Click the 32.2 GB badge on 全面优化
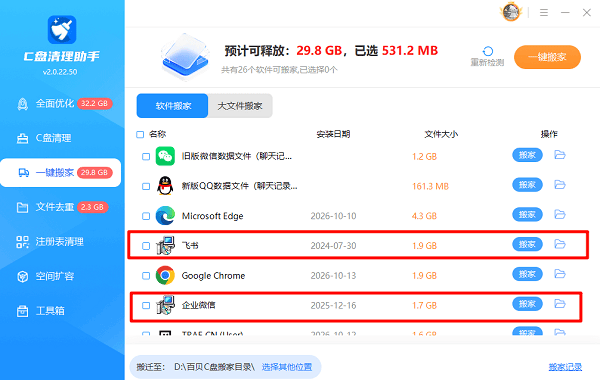600x380 pixels. pos(95,103)
